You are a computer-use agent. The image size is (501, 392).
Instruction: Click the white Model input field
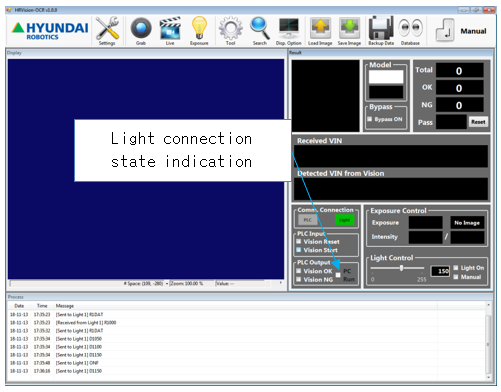[x=386, y=77]
